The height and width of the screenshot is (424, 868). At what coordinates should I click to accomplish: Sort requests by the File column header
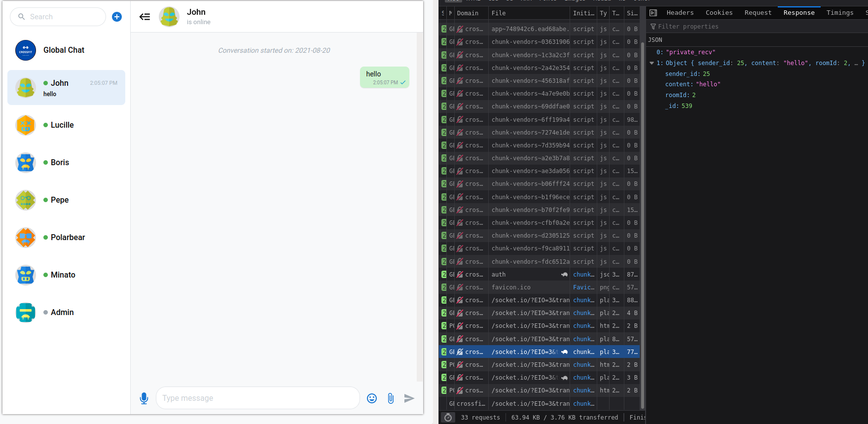528,13
